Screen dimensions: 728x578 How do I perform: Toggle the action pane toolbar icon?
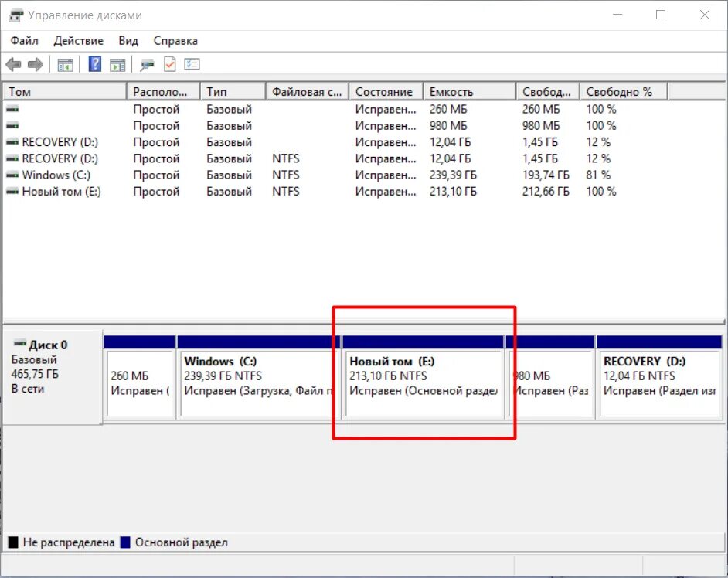(x=117, y=65)
